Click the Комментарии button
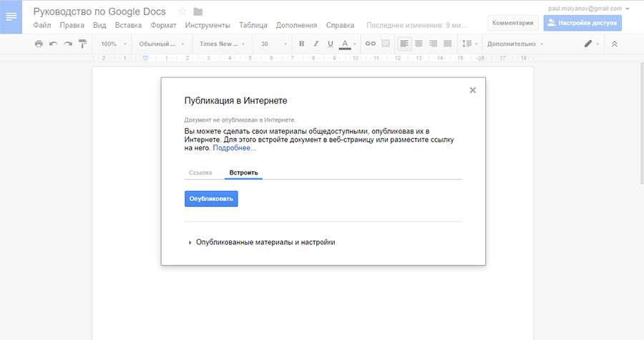644x340 pixels. [x=512, y=23]
